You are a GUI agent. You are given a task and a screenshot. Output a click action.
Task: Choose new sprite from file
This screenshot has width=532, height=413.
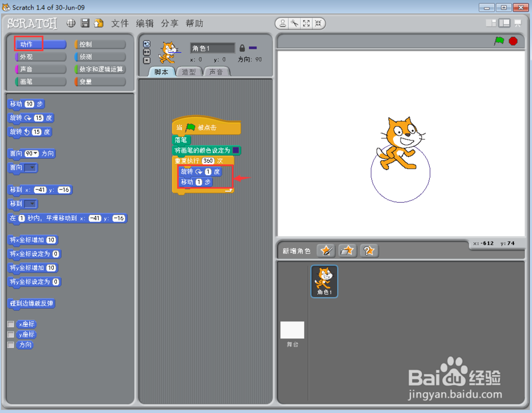[x=347, y=251]
